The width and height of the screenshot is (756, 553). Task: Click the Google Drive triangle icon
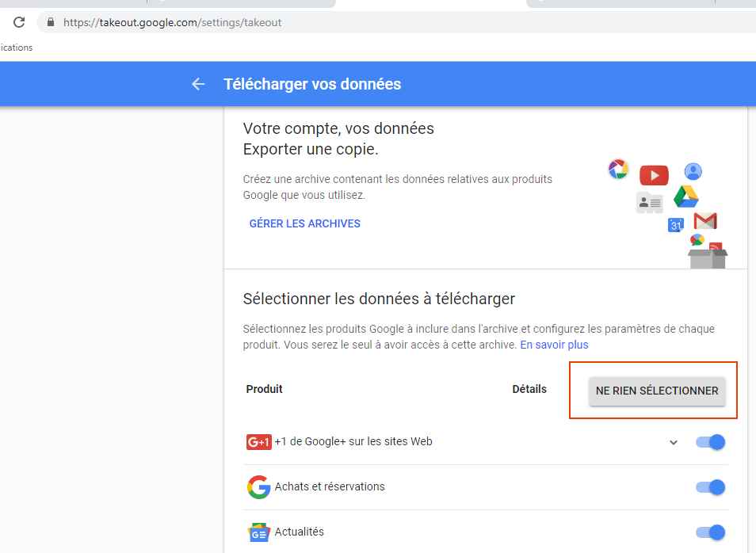pyautogui.click(x=685, y=196)
